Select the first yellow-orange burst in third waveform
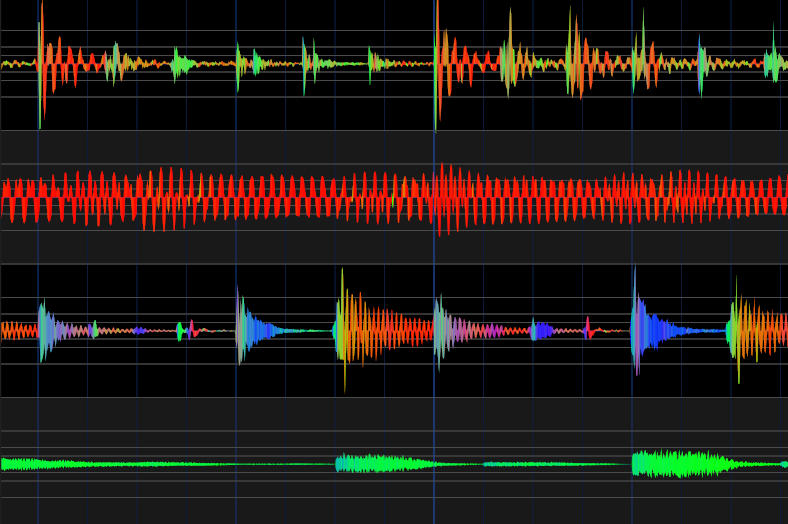The image size is (788, 524). [347, 329]
